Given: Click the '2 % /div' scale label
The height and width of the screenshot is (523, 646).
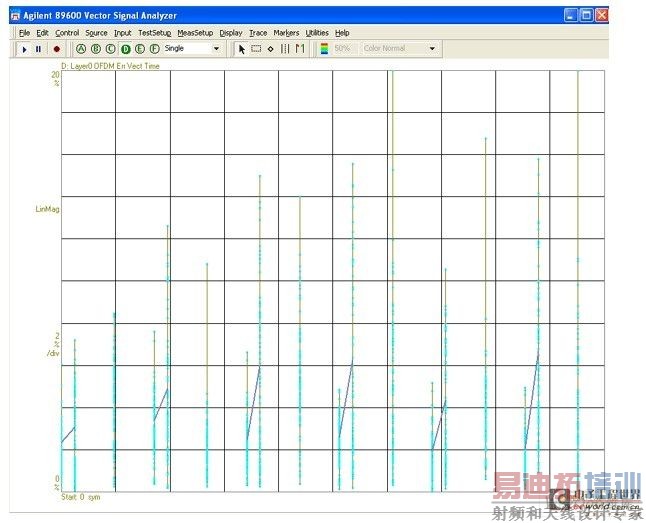Looking at the screenshot, I should tap(53, 345).
